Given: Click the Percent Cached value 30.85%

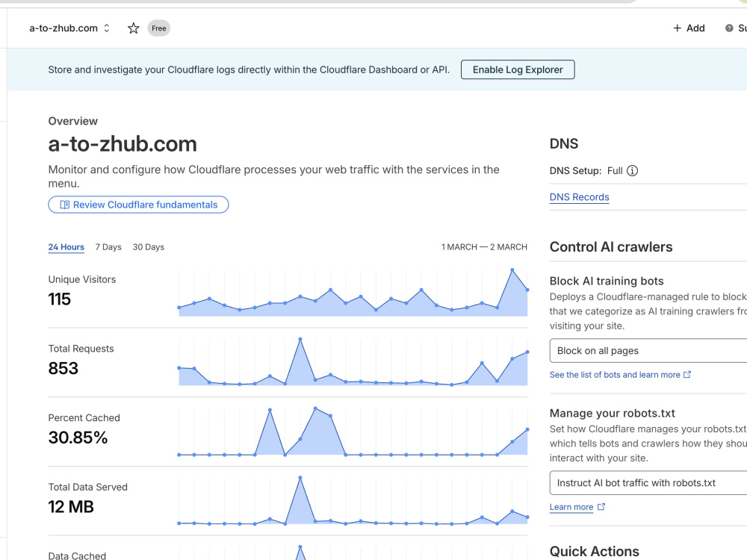Looking at the screenshot, I should [x=78, y=438].
